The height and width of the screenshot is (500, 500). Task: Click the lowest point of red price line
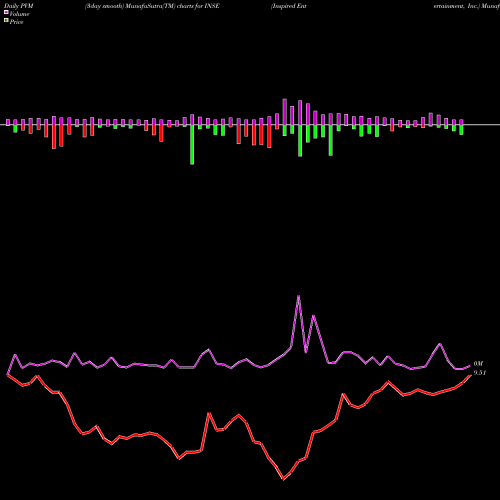pyautogui.click(x=283, y=479)
